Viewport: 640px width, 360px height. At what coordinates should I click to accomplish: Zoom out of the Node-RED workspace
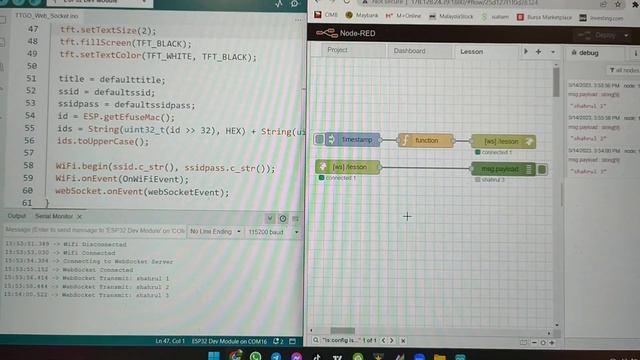tap(534, 343)
